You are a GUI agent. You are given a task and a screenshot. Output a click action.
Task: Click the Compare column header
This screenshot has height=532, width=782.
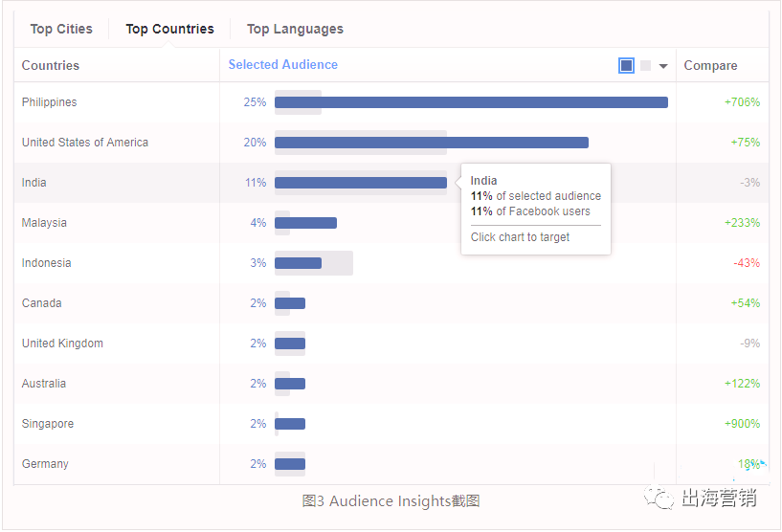click(x=710, y=65)
